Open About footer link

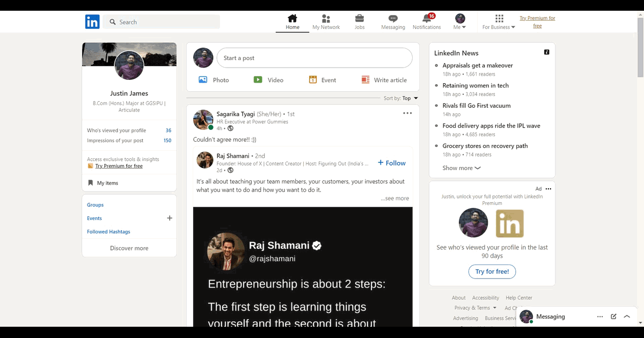(x=459, y=298)
